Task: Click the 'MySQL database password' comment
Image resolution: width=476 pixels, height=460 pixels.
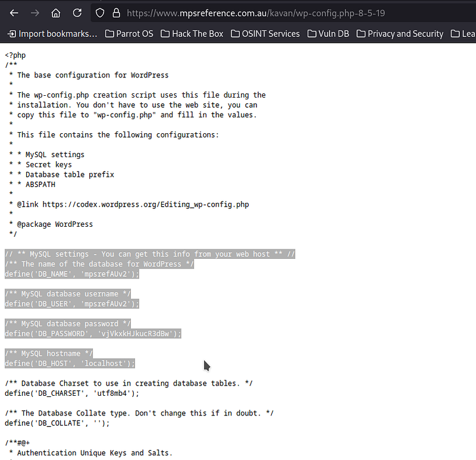Action: [68, 324]
